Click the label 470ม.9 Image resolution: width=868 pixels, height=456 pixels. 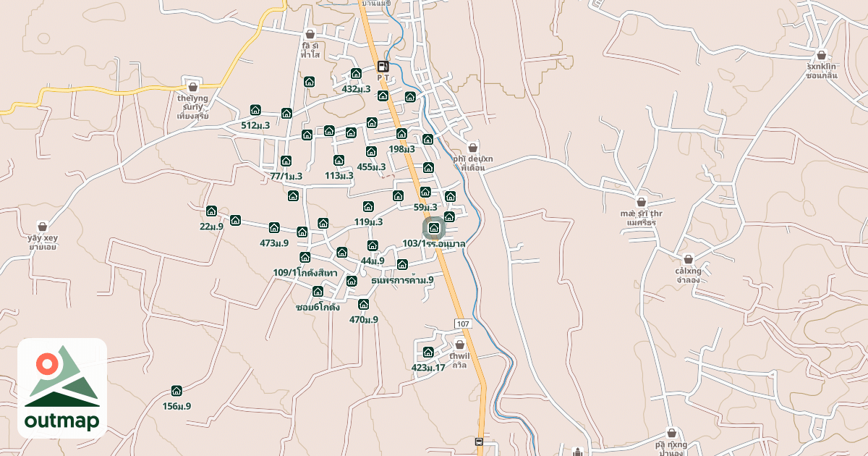click(364, 319)
